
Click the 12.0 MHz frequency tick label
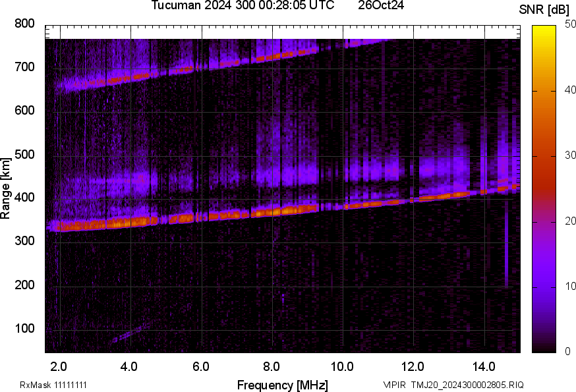413,366
